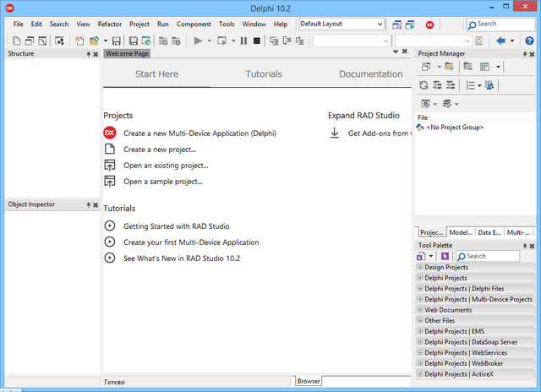Expand the Delphi Projects | EMS category
541x392 pixels.
[420, 331]
